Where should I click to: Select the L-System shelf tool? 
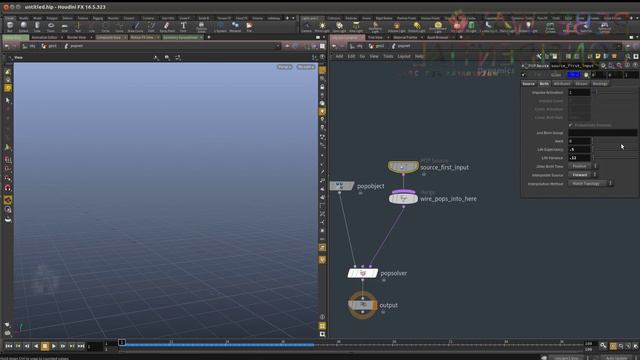(220, 27)
